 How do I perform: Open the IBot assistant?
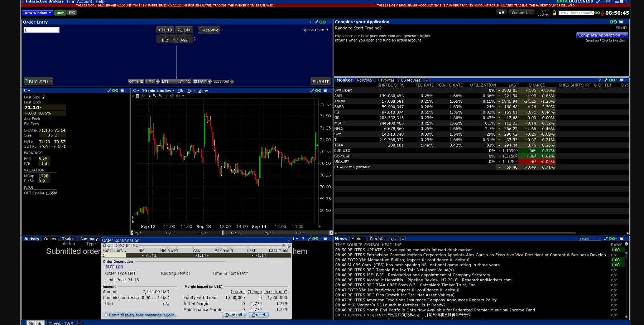(x=60, y=13)
